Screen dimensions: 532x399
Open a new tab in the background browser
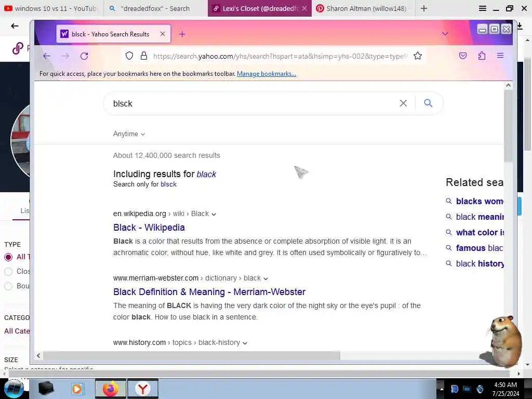(x=424, y=8)
